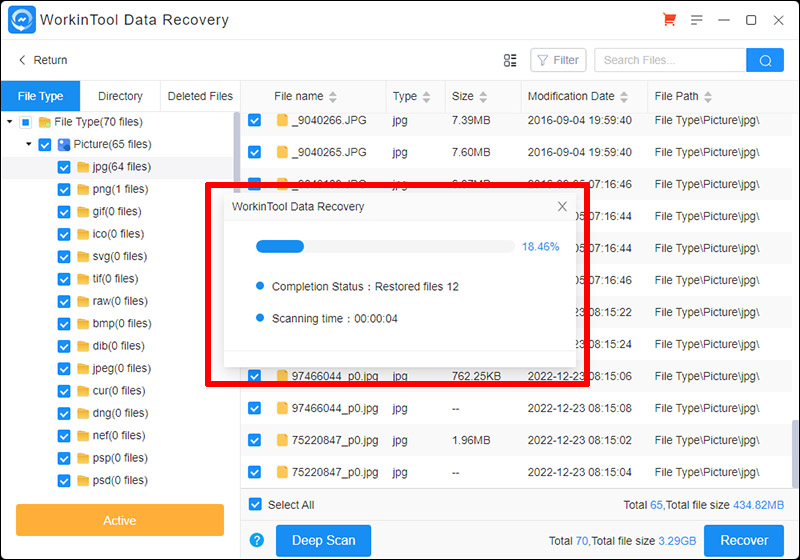Click the raw folder icon in tree
800x560 pixels.
point(83,301)
